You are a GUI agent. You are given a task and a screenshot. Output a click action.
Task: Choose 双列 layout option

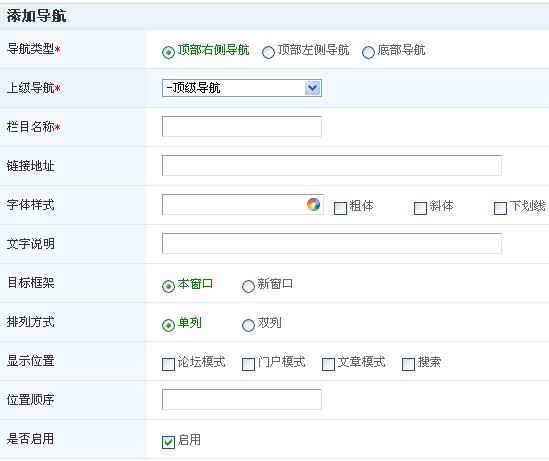248,325
